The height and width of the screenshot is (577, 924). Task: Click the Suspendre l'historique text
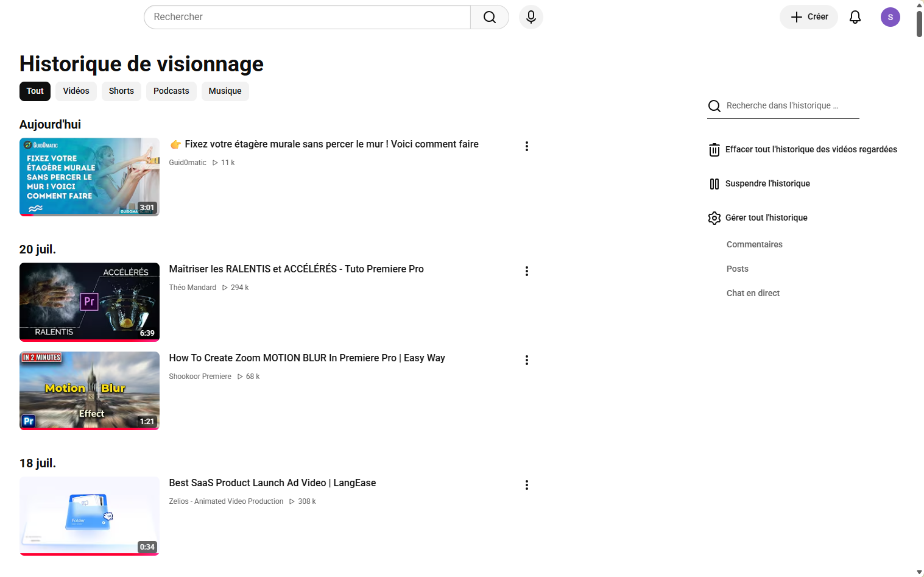point(767,183)
